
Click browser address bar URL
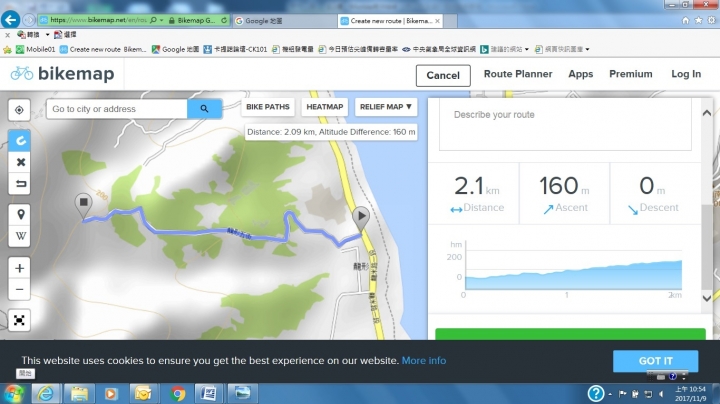click(98, 20)
